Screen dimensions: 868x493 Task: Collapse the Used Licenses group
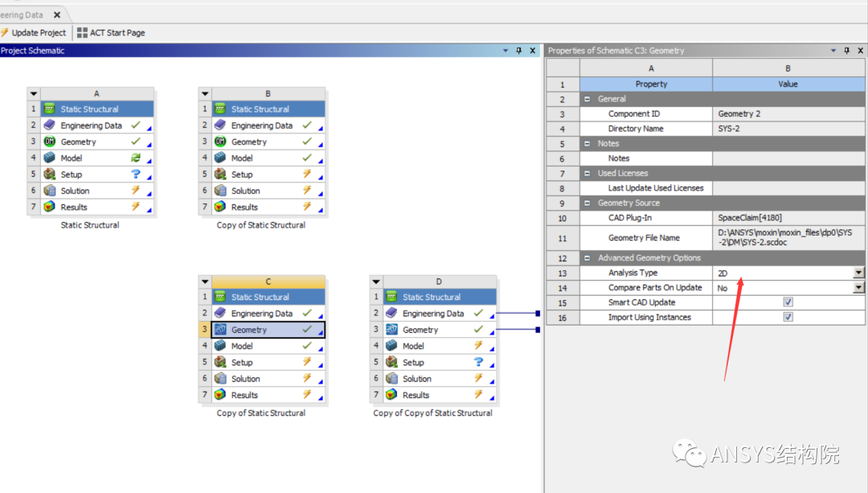pos(587,174)
